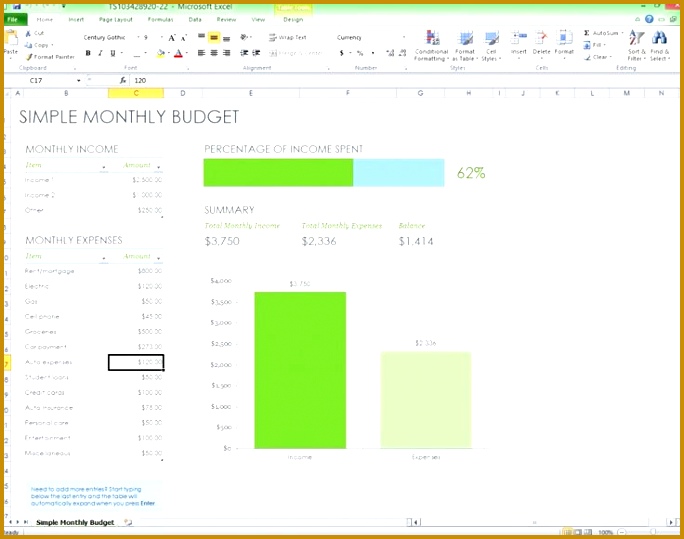Viewport: 684px width, 539px height.
Task: Toggle Top Align for the cell
Action: pyautogui.click(x=202, y=38)
